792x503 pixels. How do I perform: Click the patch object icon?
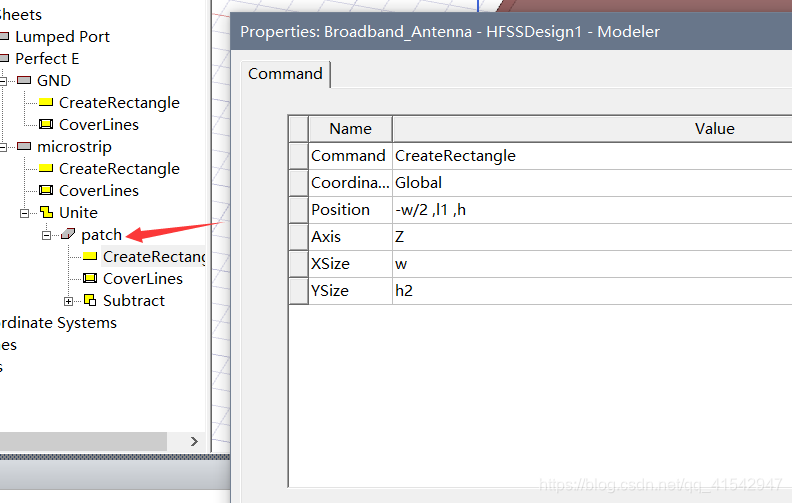click(68, 234)
